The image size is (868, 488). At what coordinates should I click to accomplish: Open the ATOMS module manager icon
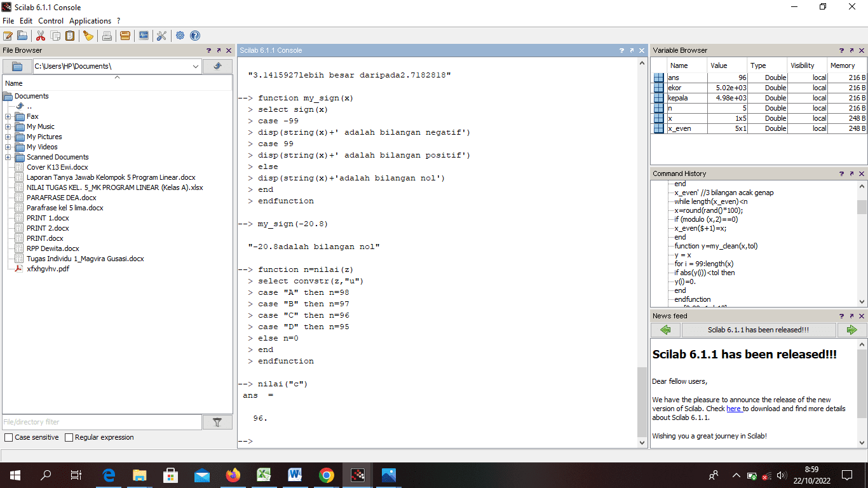pyautogui.click(x=125, y=36)
